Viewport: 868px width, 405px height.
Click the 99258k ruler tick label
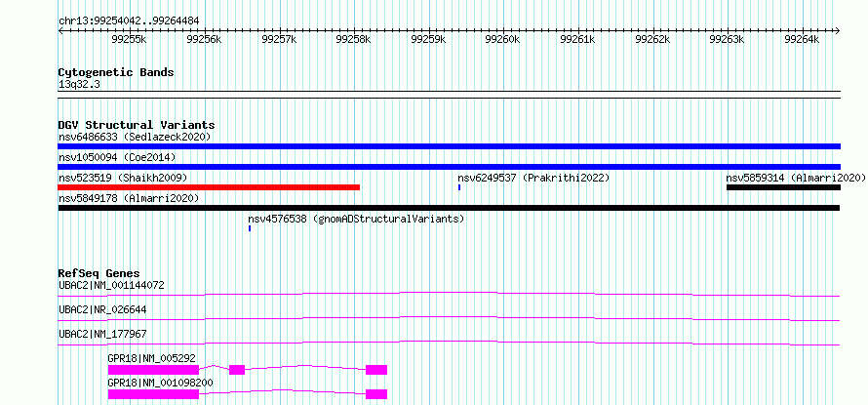tap(354, 39)
